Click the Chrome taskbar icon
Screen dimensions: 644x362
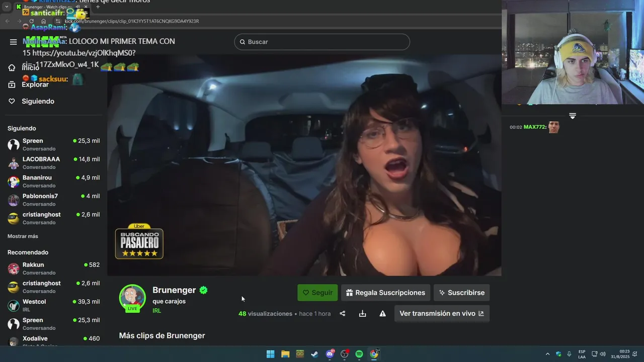[374, 354]
